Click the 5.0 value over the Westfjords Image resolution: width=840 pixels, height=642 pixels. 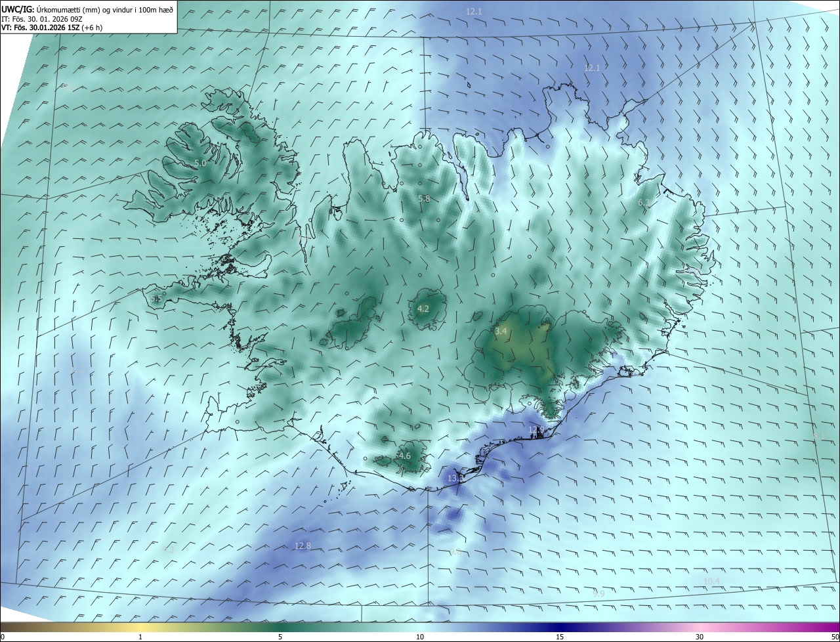pos(200,163)
